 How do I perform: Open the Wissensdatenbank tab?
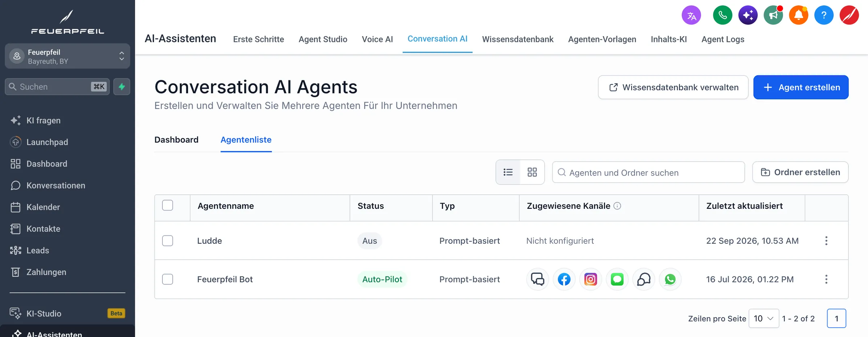518,39
